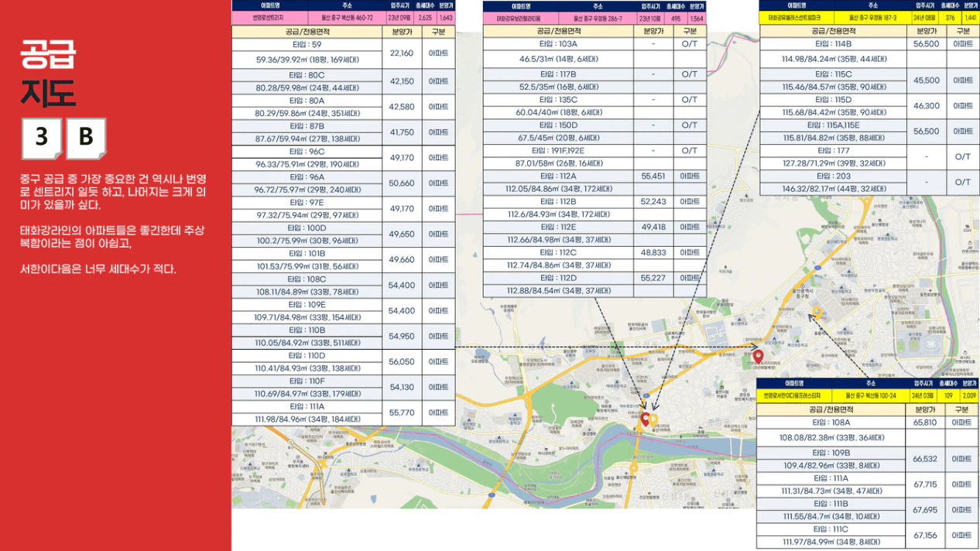Image resolution: width=980 pixels, height=551 pixels.
Task: Click the number 3 box in the sidebar
Action: coord(41,138)
